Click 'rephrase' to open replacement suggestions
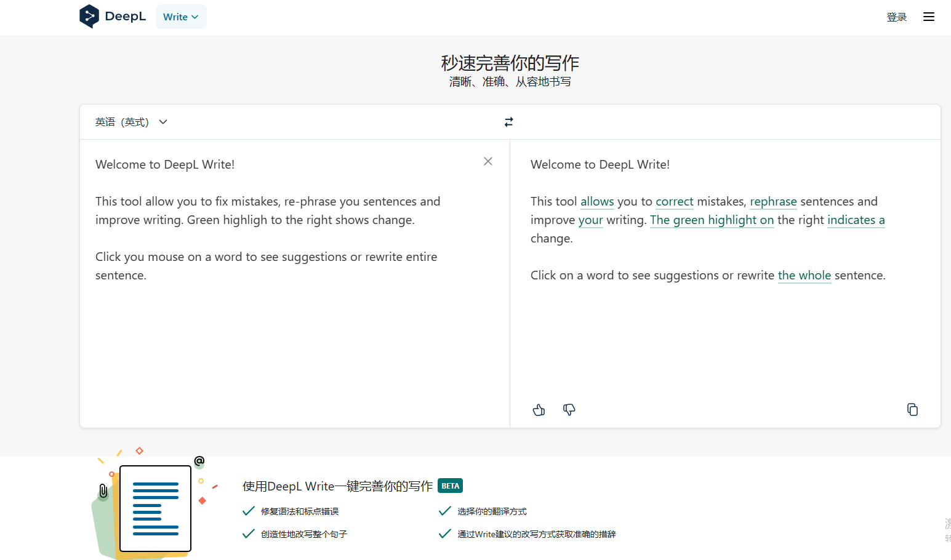This screenshot has height=560, width=951. tap(773, 201)
